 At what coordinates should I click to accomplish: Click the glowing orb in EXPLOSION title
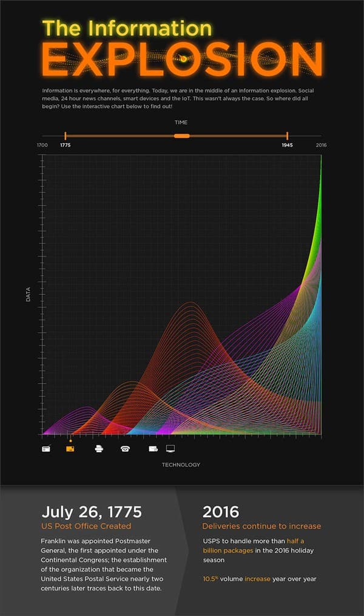(183, 59)
